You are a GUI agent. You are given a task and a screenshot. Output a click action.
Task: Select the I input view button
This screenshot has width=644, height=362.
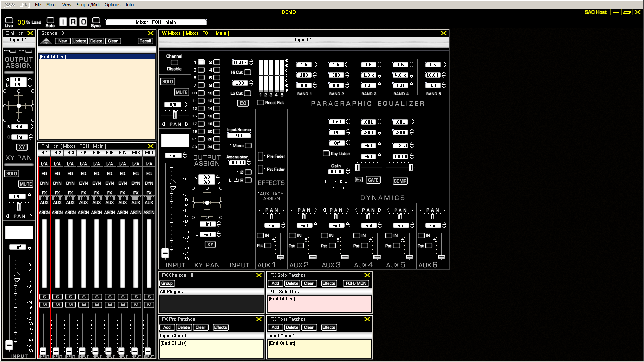63,22
